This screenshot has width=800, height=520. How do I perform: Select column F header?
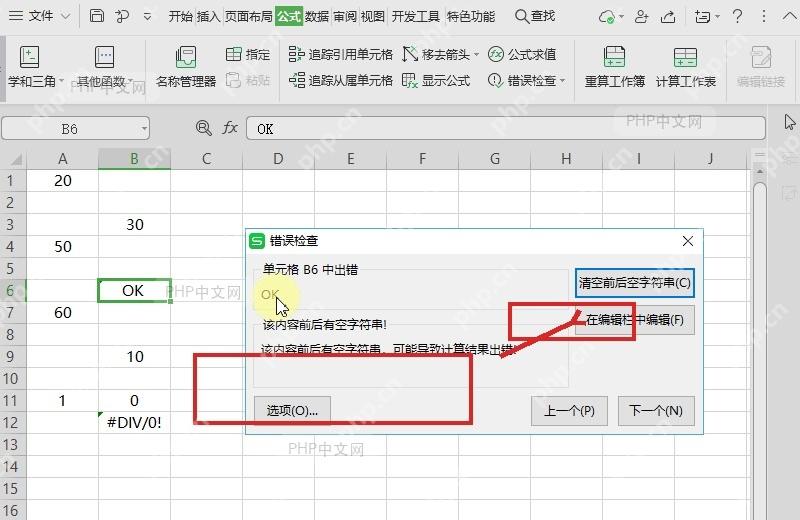click(x=422, y=159)
